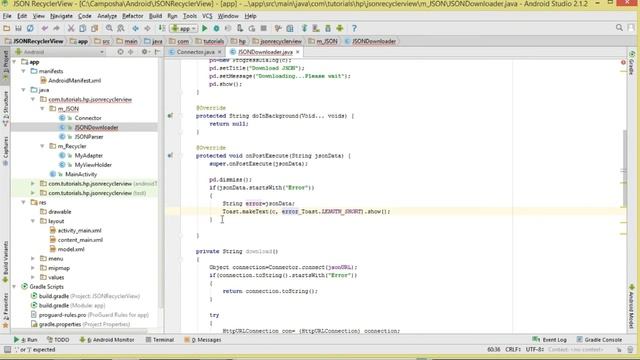Open the TODO tool window
The width and height of the screenshot is (640, 360).
(x=58, y=340)
